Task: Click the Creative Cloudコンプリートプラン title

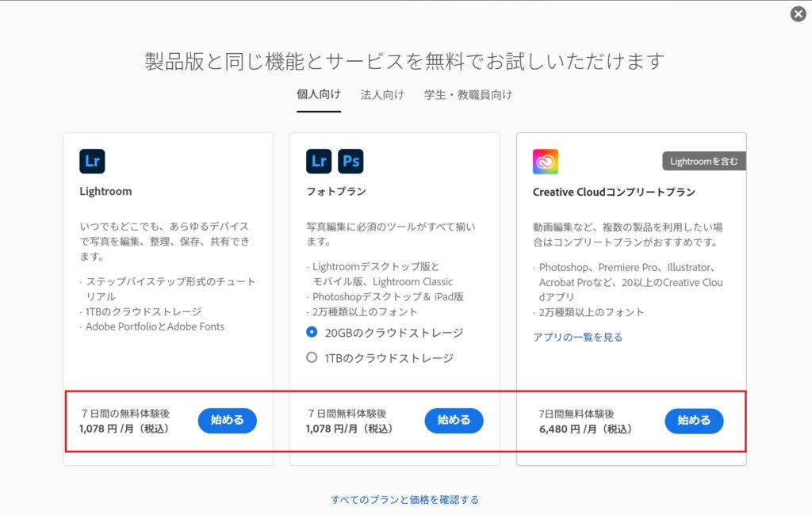Action: pyautogui.click(x=614, y=192)
